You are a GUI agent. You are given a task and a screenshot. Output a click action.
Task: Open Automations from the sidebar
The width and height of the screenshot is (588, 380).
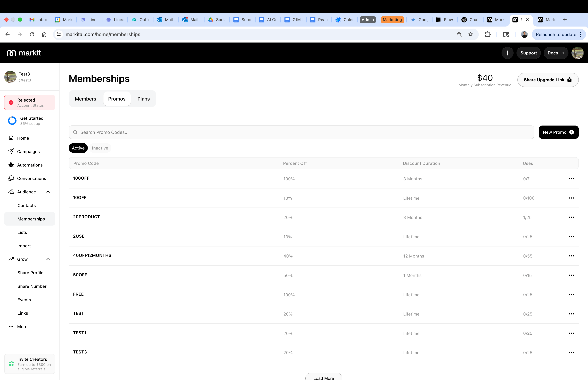point(30,165)
